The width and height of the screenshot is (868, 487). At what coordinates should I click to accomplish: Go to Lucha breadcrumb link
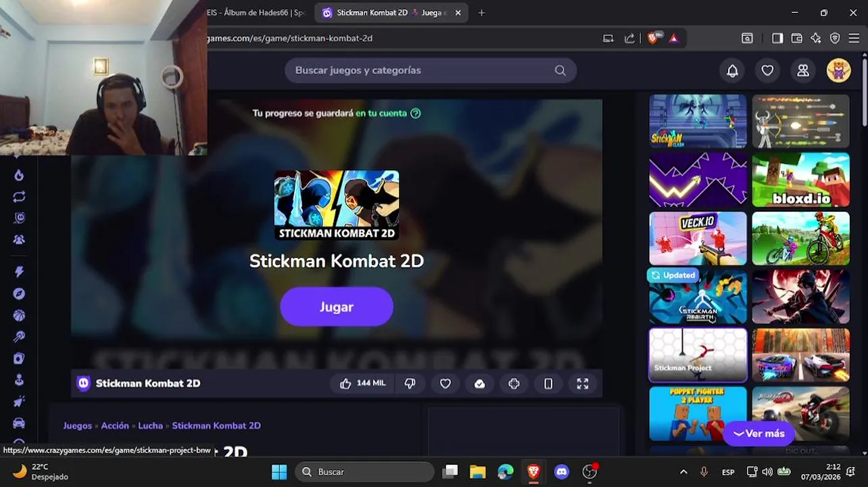pyautogui.click(x=150, y=425)
